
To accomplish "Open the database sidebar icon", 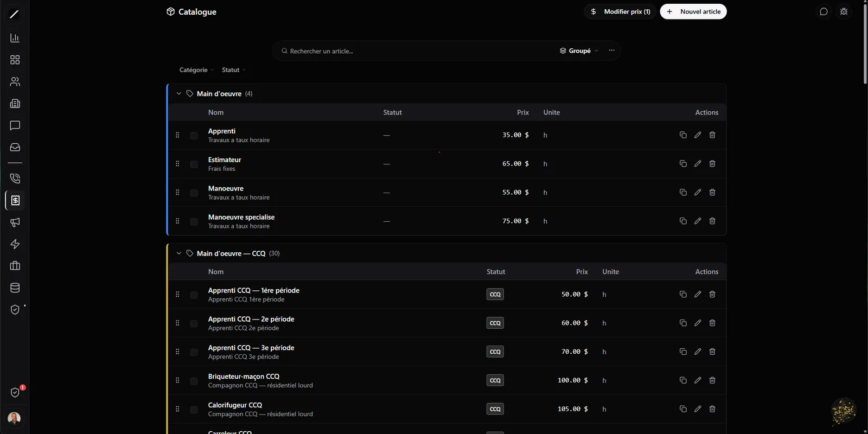I will 15,288.
